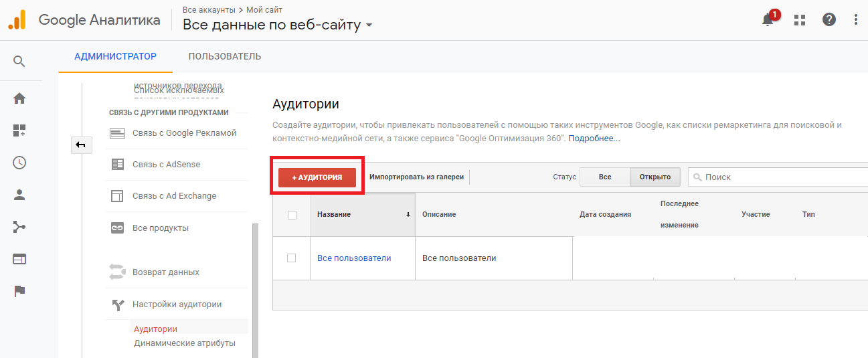The height and width of the screenshot is (358, 868).
Task: Click the Все пользователи description cell
Action: [494, 258]
